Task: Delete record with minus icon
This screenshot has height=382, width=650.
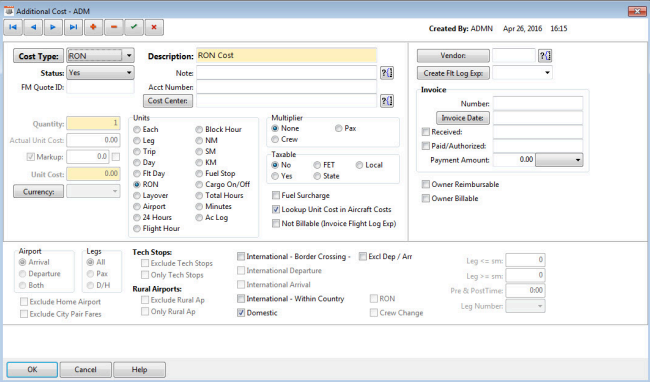Action: coord(114,27)
